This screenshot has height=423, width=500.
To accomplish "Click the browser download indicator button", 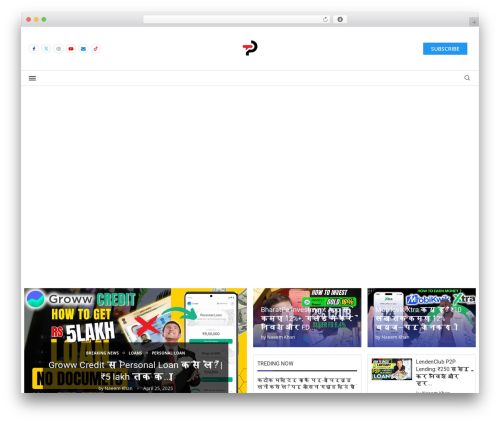I will pyautogui.click(x=340, y=20).
